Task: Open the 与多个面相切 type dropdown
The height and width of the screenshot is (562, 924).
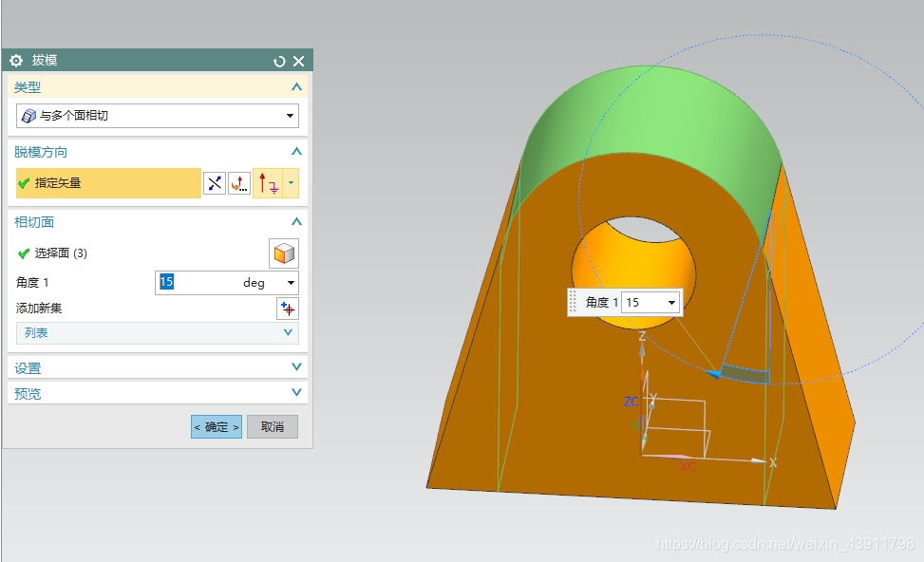Action: pyautogui.click(x=158, y=116)
